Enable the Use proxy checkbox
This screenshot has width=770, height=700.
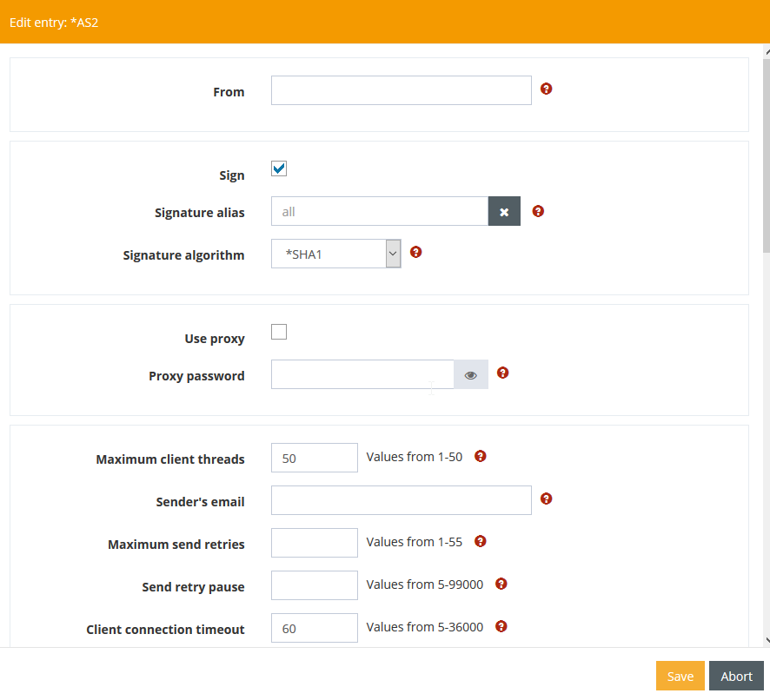coord(279,332)
